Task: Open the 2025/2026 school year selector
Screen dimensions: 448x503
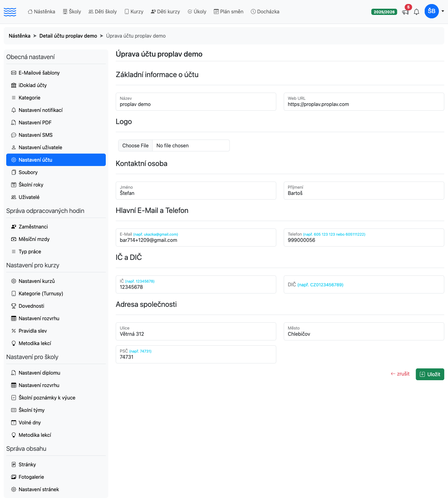Action: tap(384, 12)
